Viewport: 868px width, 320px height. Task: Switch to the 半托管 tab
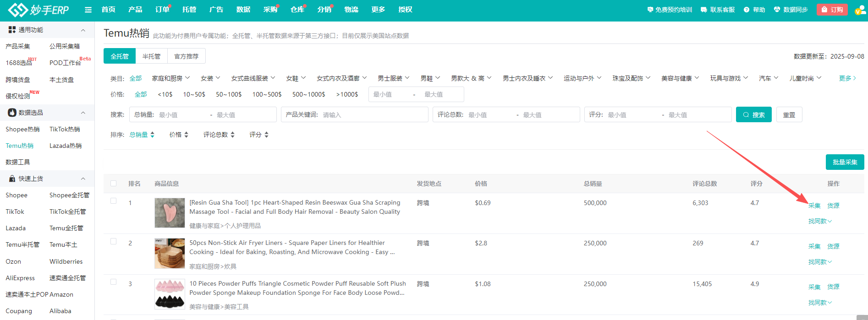151,56
